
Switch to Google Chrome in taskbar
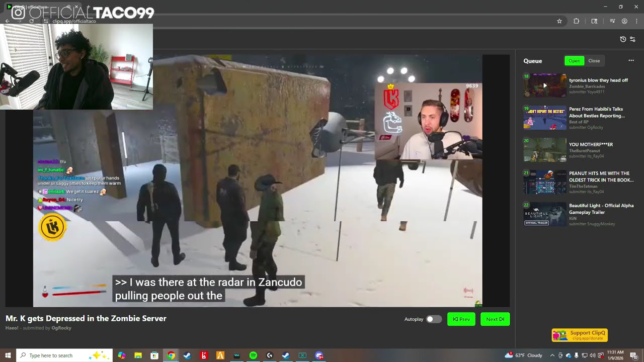pos(171,355)
